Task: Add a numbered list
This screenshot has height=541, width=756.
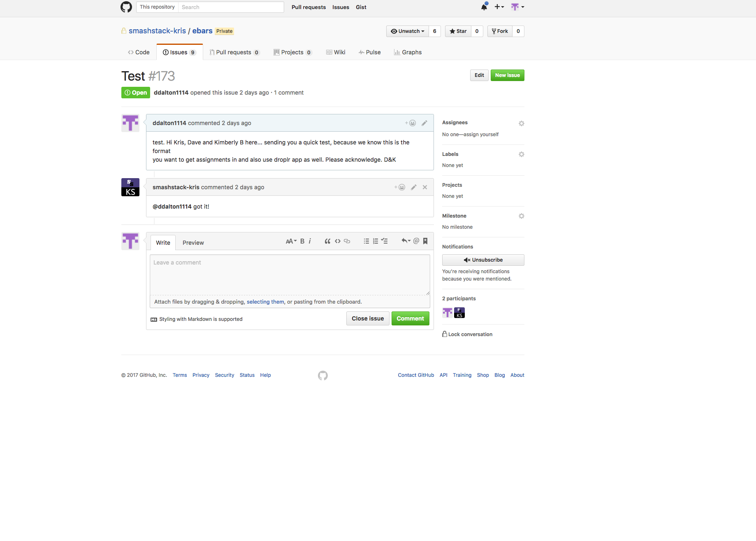Action: point(376,241)
